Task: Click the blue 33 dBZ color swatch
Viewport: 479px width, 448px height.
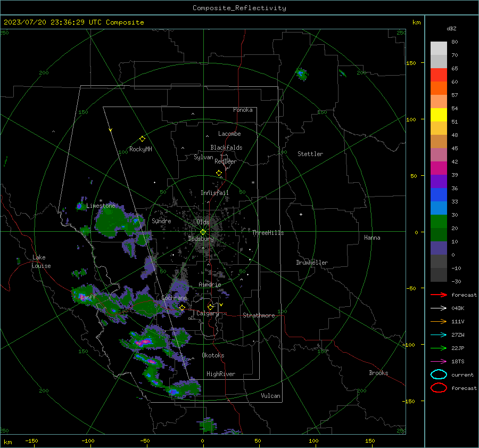Action: (x=439, y=195)
